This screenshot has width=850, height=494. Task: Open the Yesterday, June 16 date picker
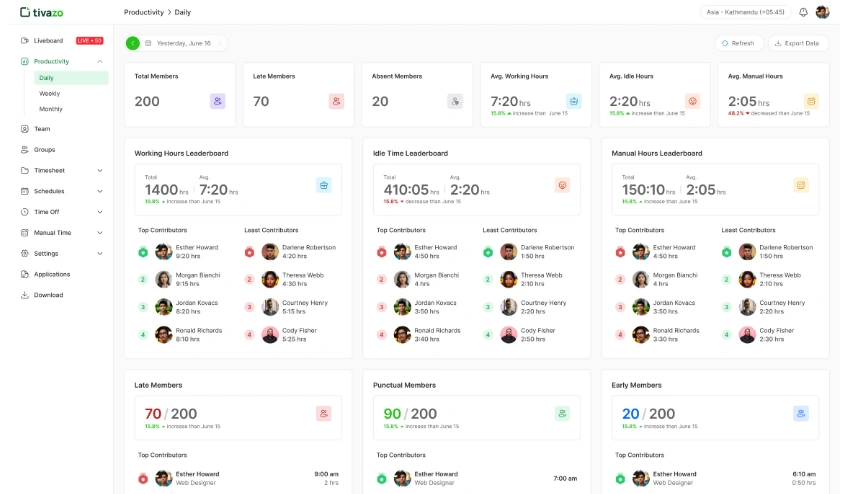[x=184, y=43]
